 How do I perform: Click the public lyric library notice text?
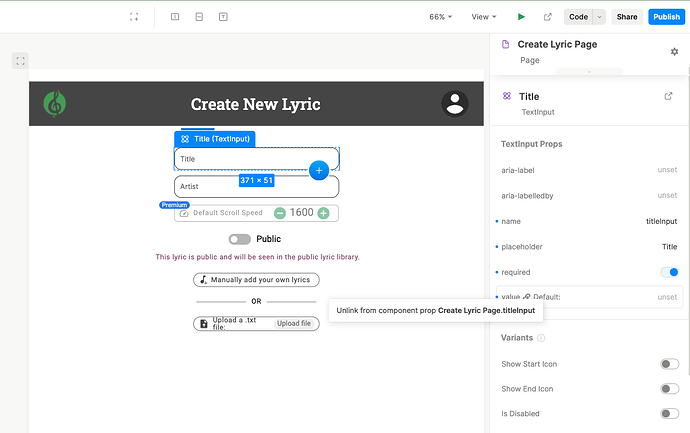tap(257, 257)
